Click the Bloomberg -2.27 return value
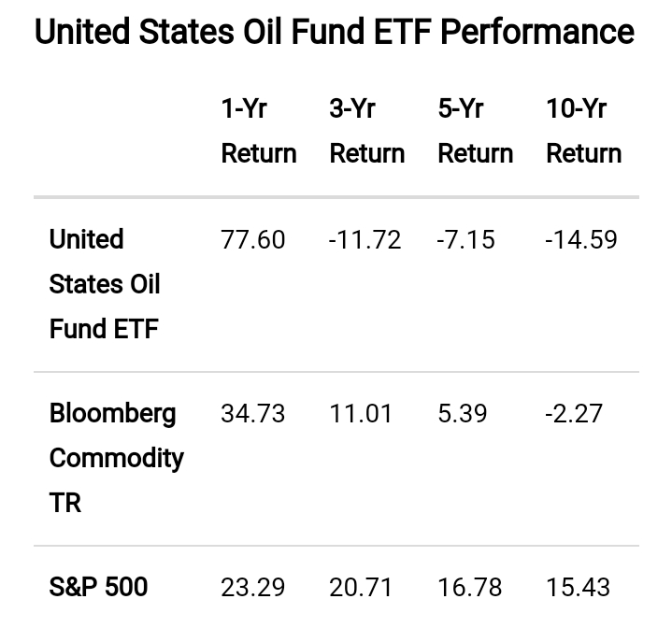Viewport: 672px width, 642px height. coord(574,414)
